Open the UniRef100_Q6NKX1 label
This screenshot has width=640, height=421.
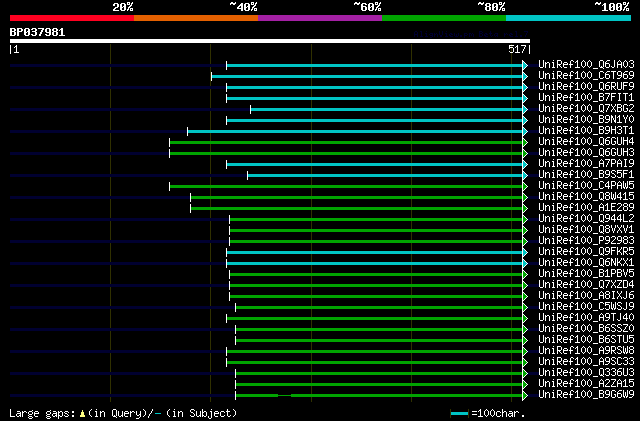tap(586, 263)
